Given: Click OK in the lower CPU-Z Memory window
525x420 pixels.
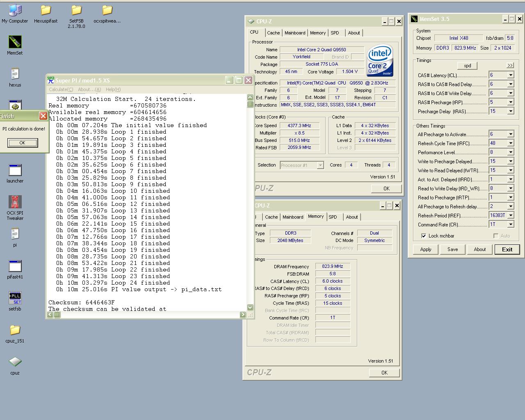Looking at the screenshot, I should coord(384,372).
